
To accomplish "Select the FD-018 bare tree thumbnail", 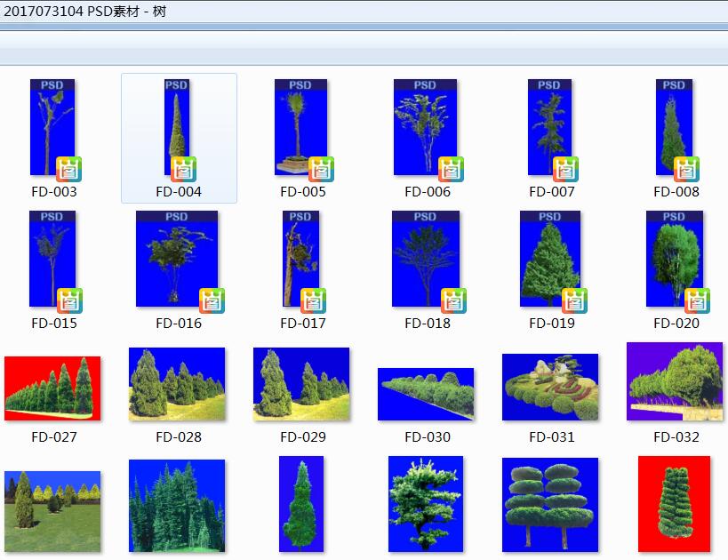I will pyautogui.click(x=426, y=259).
